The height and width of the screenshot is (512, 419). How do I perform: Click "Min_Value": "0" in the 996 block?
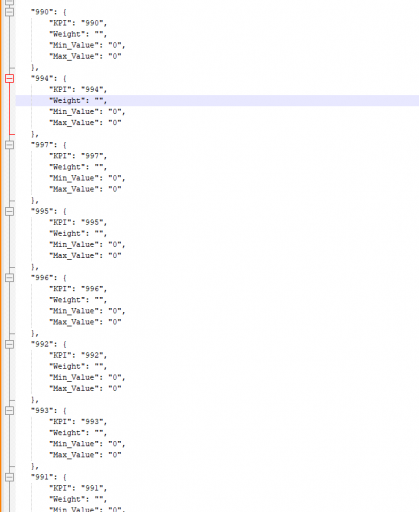87,311
